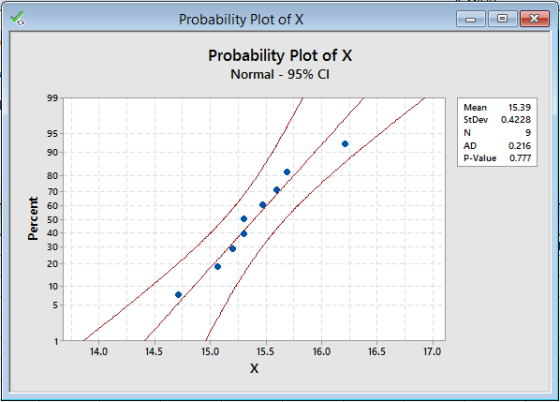Image resolution: width=560 pixels, height=402 pixels.
Task: Click the 'X' axis label below the plot
Action: [254, 368]
